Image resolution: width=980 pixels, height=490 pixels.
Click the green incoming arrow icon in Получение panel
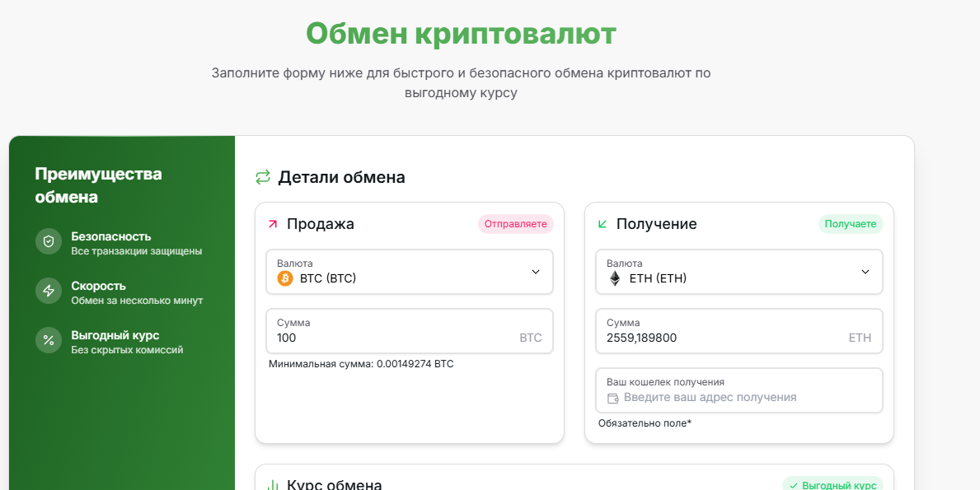602,222
